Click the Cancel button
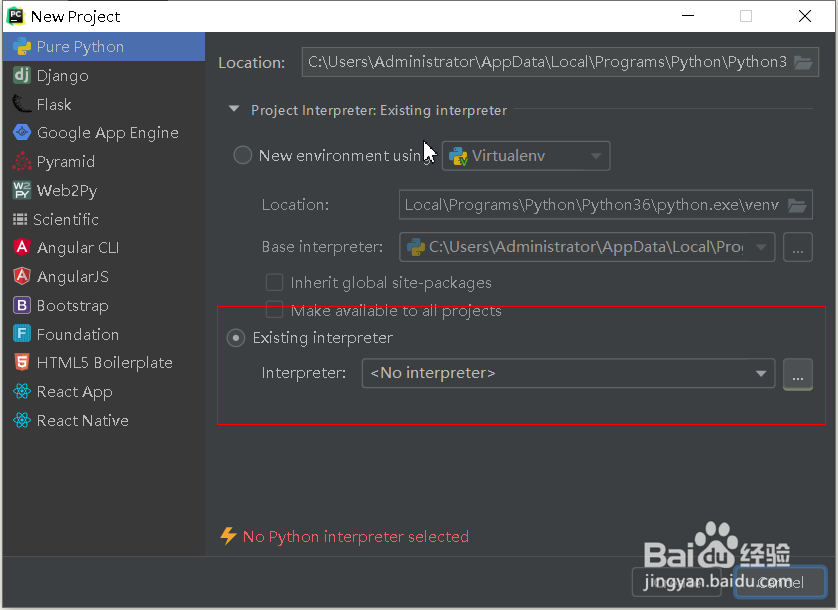The image size is (838, 610). click(779, 582)
